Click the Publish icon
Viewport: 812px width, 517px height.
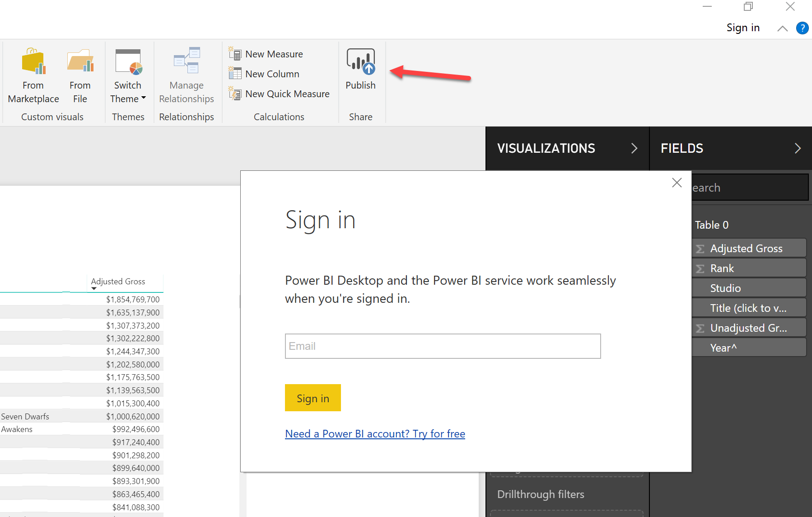pyautogui.click(x=360, y=61)
